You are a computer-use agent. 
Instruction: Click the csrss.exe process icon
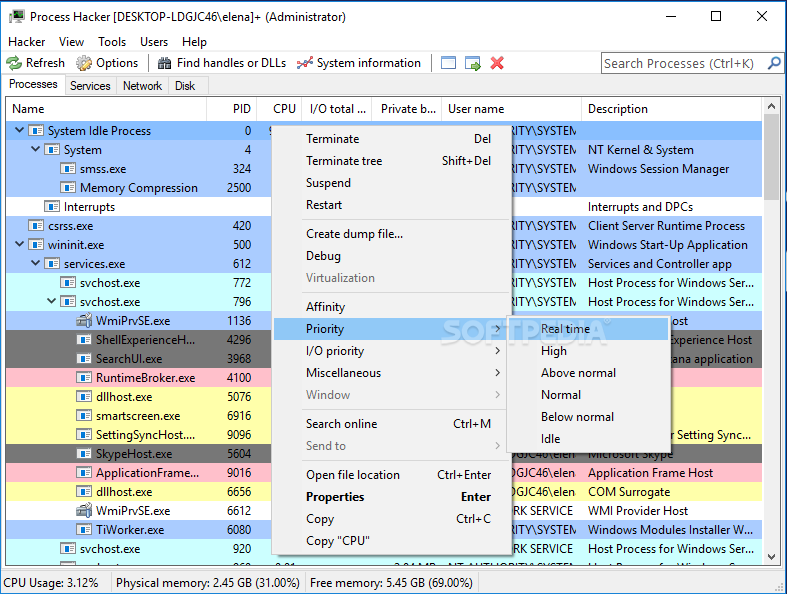click(36, 226)
